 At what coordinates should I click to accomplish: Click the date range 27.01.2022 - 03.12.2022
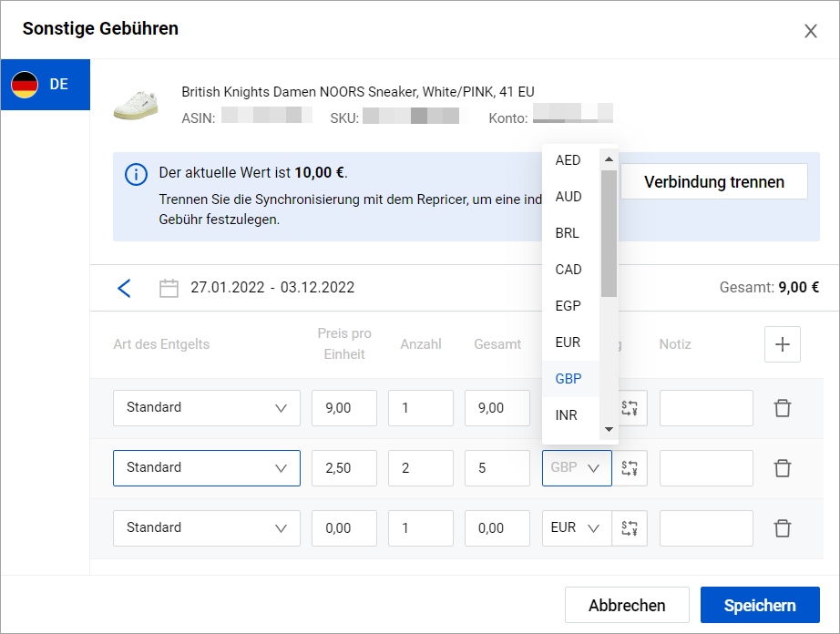tap(272, 288)
